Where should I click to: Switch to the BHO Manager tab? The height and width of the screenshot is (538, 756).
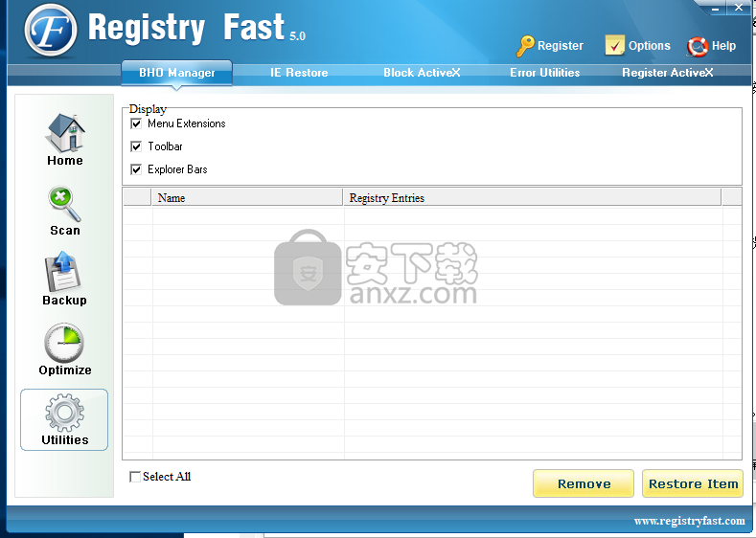pos(177,73)
